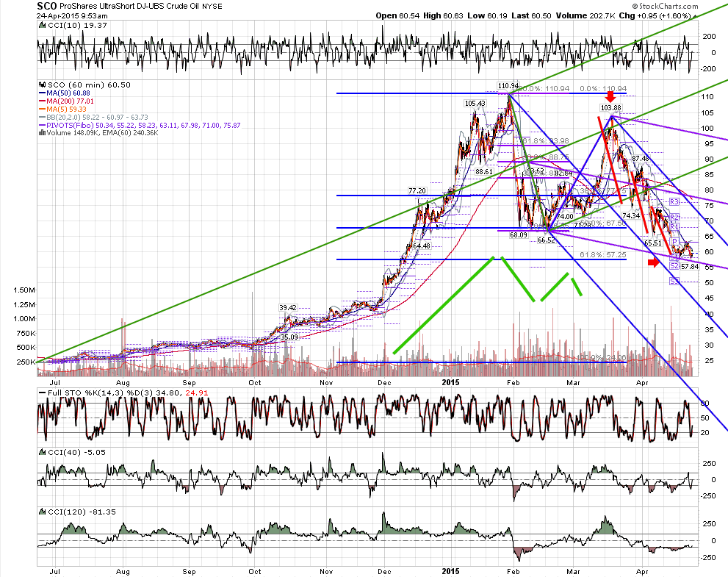Click the S3 pivot marker

[x=674, y=281]
